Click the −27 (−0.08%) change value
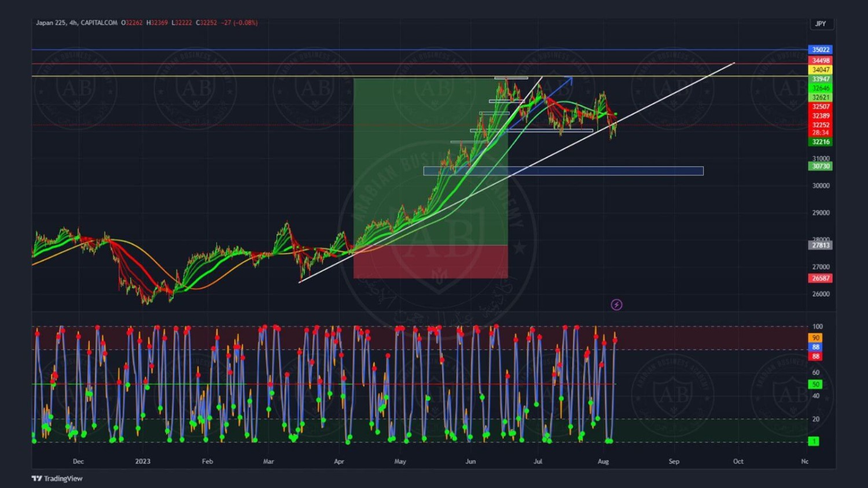This screenshot has height=488, width=868. pos(240,23)
